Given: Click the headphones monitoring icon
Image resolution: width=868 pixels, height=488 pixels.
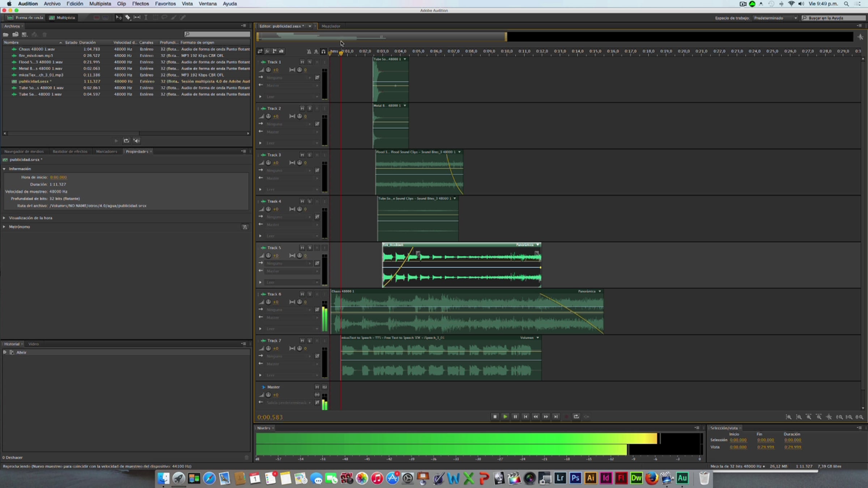Looking at the screenshot, I should (323, 51).
